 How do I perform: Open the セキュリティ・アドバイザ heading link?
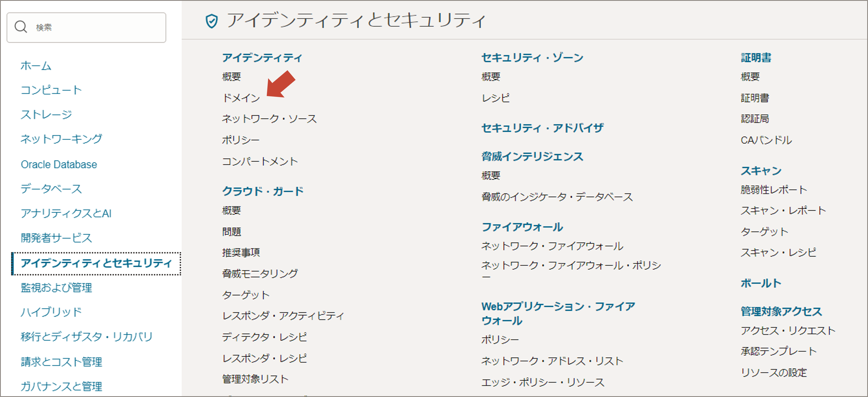pyautogui.click(x=542, y=128)
